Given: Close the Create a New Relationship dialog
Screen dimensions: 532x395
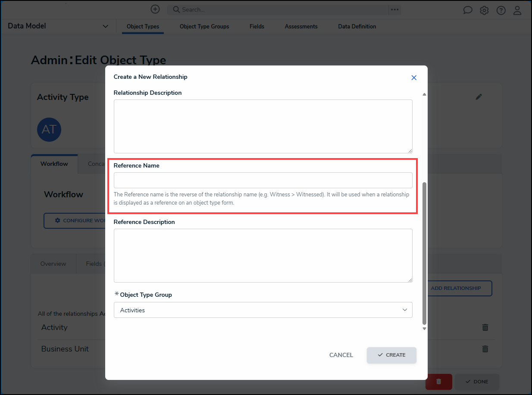Looking at the screenshot, I should click(414, 78).
